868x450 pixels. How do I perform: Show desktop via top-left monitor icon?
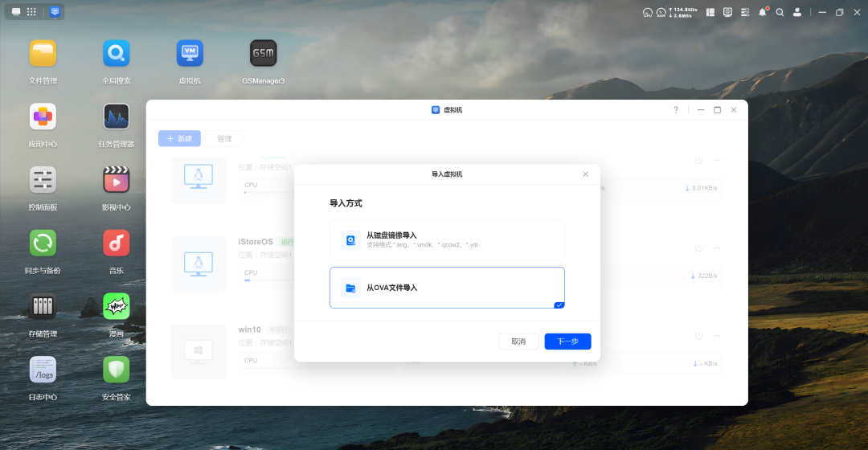[16, 11]
